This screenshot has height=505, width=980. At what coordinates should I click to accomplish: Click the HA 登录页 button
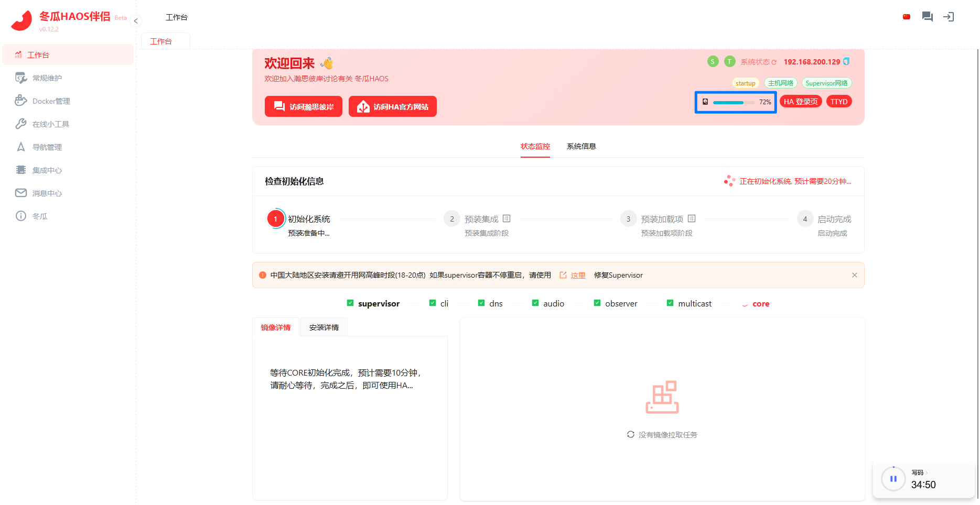pyautogui.click(x=800, y=102)
